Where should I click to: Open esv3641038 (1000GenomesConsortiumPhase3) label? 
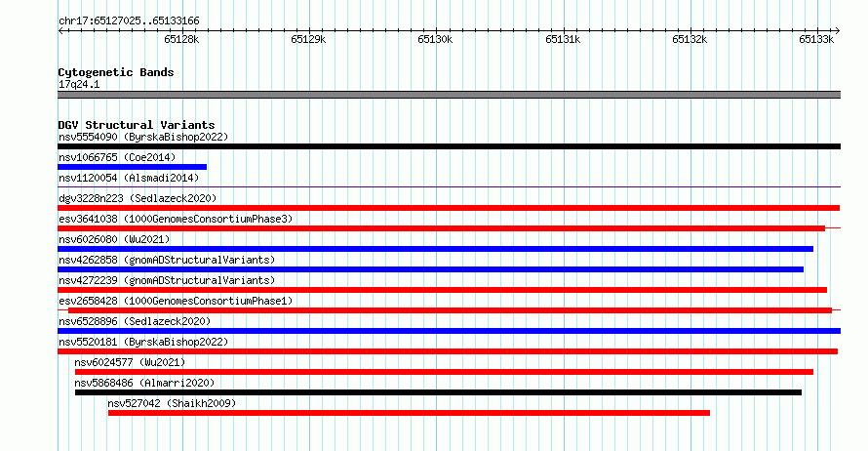click(176, 219)
